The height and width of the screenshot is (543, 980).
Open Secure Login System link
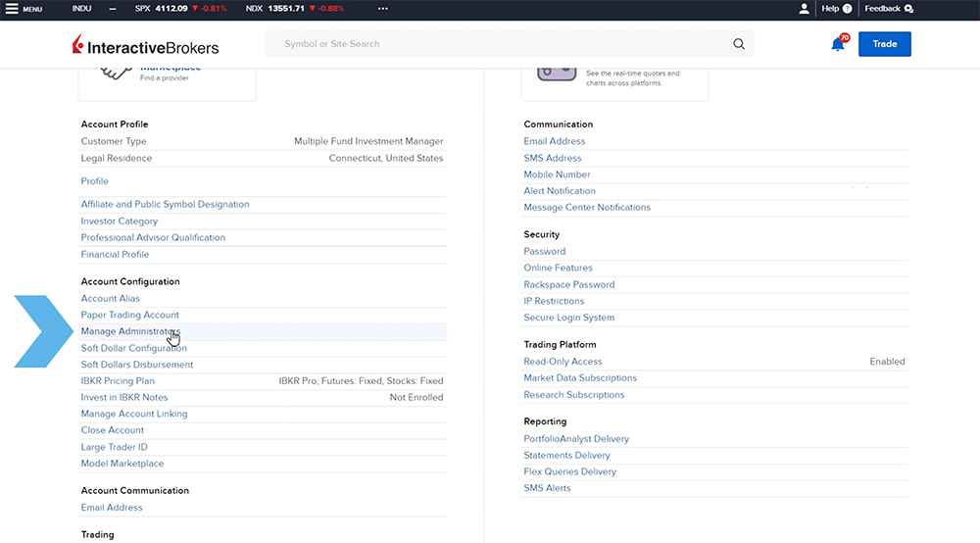pyautogui.click(x=569, y=318)
